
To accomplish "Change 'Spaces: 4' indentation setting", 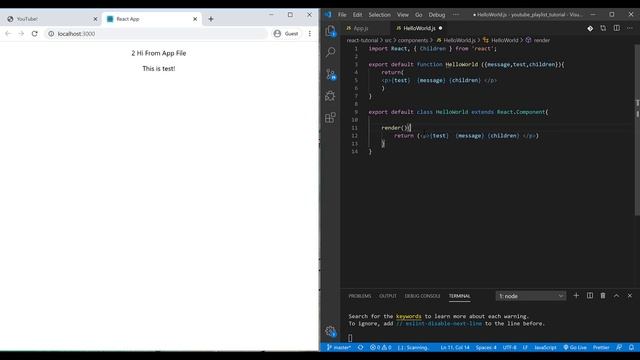I will 486,347.
